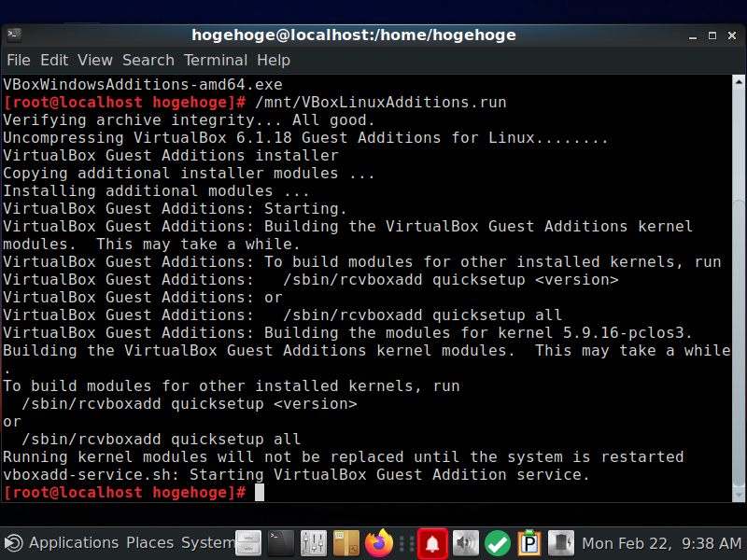Open the Terminal menu
This screenshot has height=560, width=747.
tap(216, 60)
